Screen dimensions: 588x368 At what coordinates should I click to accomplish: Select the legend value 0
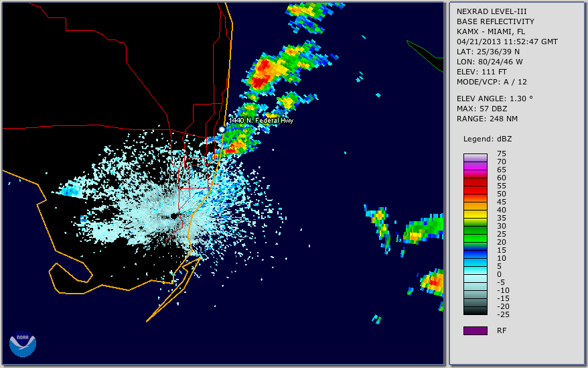[499, 274]
